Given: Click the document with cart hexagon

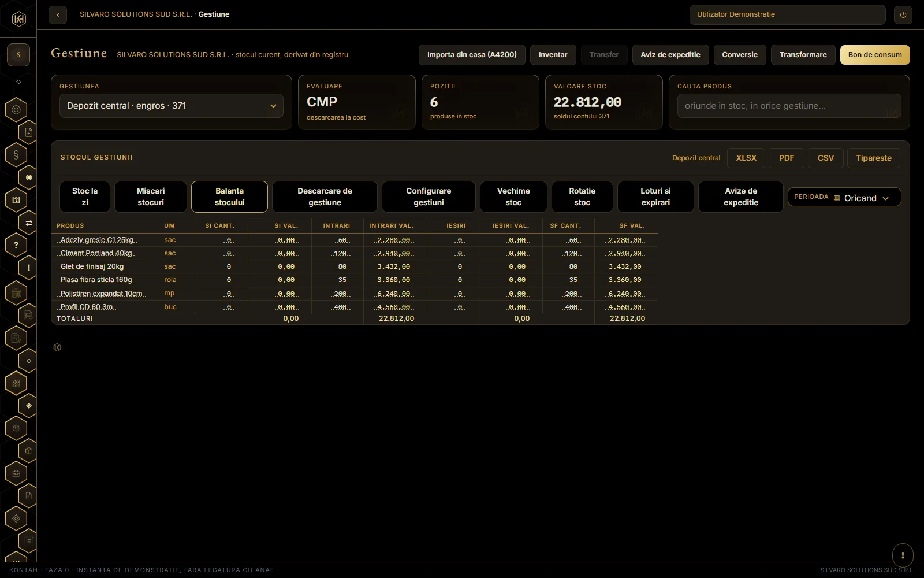Looking at the screenshot, I should pyautogui.click(x=16, y=338).
